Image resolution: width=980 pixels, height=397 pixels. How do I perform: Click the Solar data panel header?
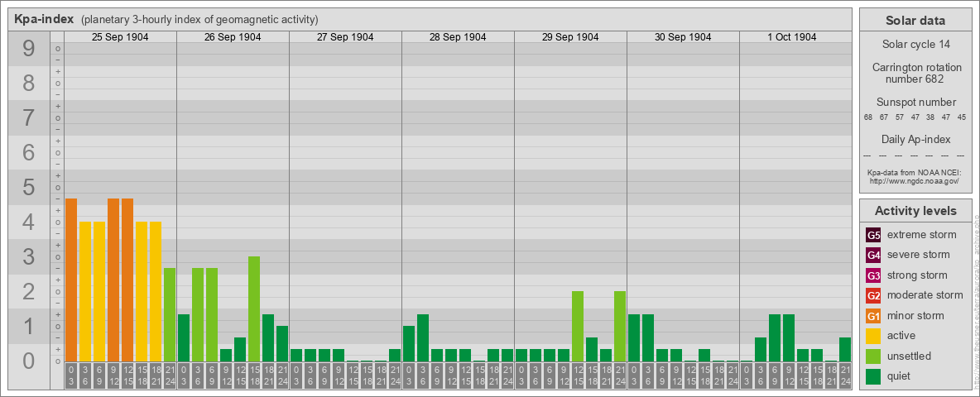pos(915,21)
